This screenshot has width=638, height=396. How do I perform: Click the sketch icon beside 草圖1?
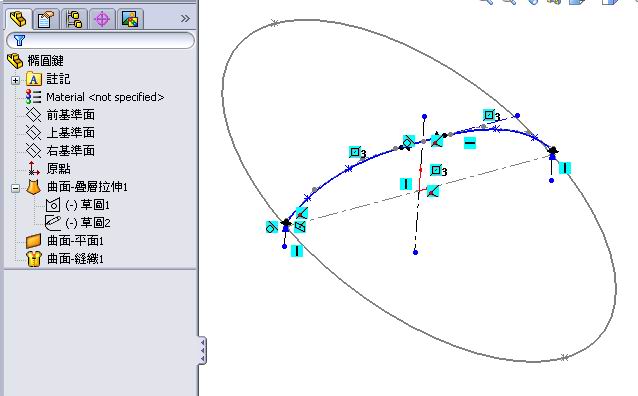(53, 205)
